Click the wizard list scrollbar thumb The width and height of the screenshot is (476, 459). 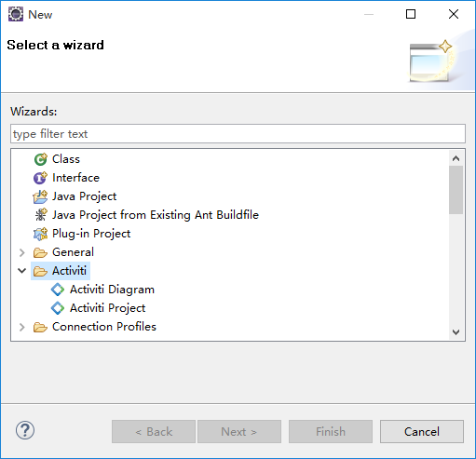456,190
